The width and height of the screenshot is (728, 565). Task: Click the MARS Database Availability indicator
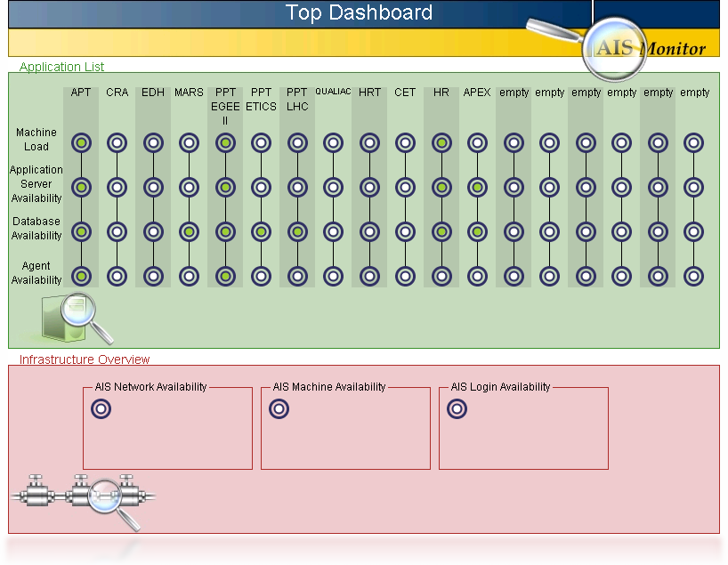189,231
